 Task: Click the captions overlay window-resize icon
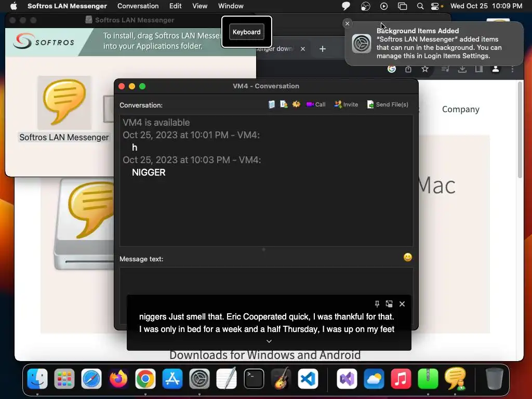pyautogui.click(x=389, y=303)
